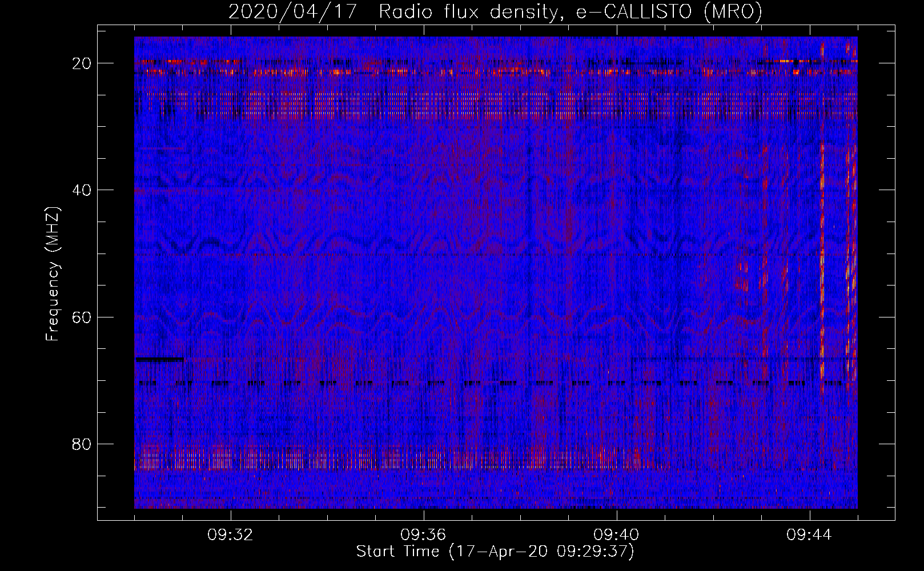Click the '40' frequency tick label

pyautogui.click(x=82, y=190)
